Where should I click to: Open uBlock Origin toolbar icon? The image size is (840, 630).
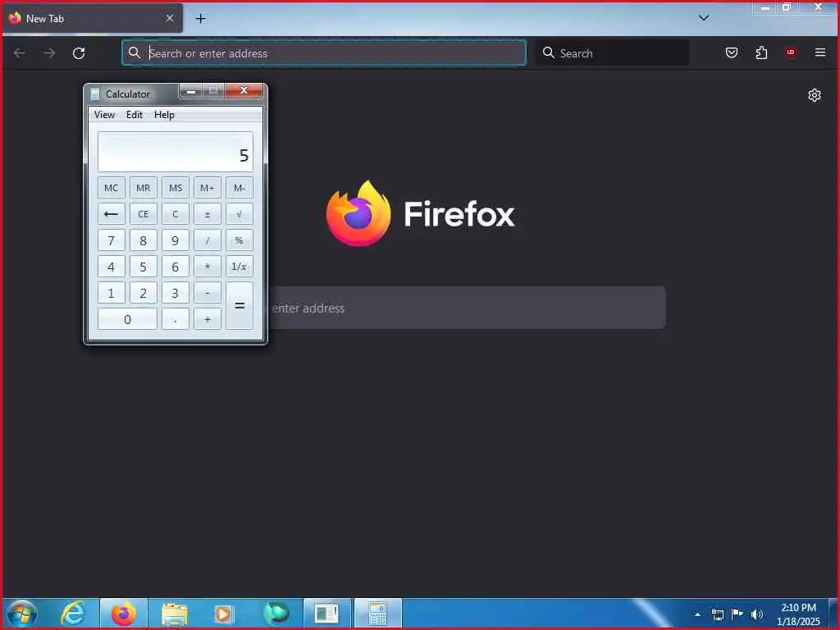[x=790, y=52]
